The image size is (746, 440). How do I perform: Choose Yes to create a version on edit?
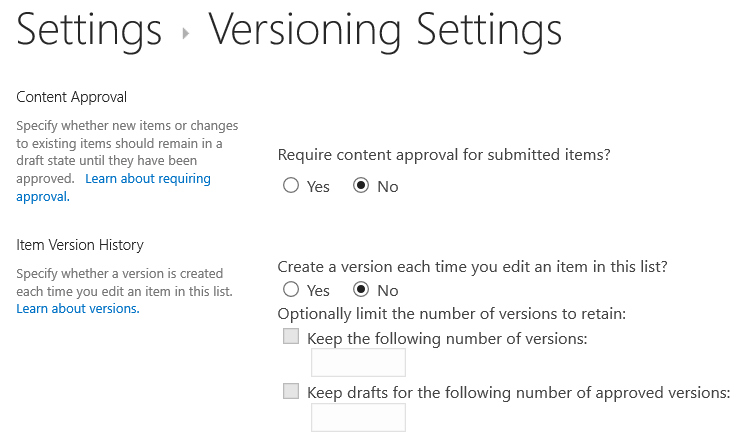pos(291,290)
